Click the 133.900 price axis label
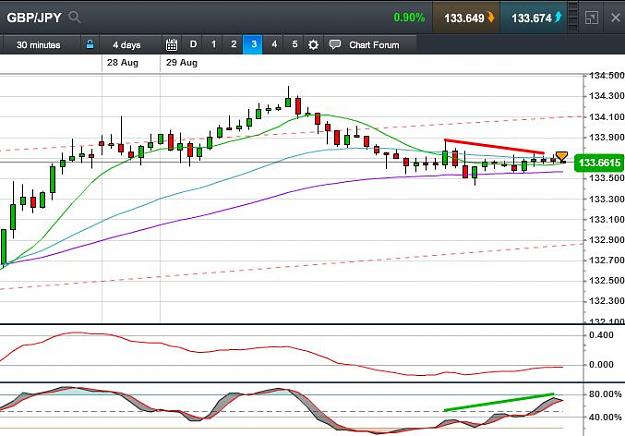This screenshot has height=436, width=625. pos(606,137)
